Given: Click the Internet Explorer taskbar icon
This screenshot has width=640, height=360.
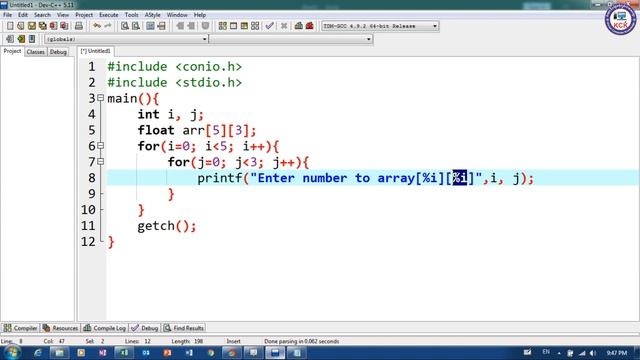Looking at the screenshot, I should [38, 353].
